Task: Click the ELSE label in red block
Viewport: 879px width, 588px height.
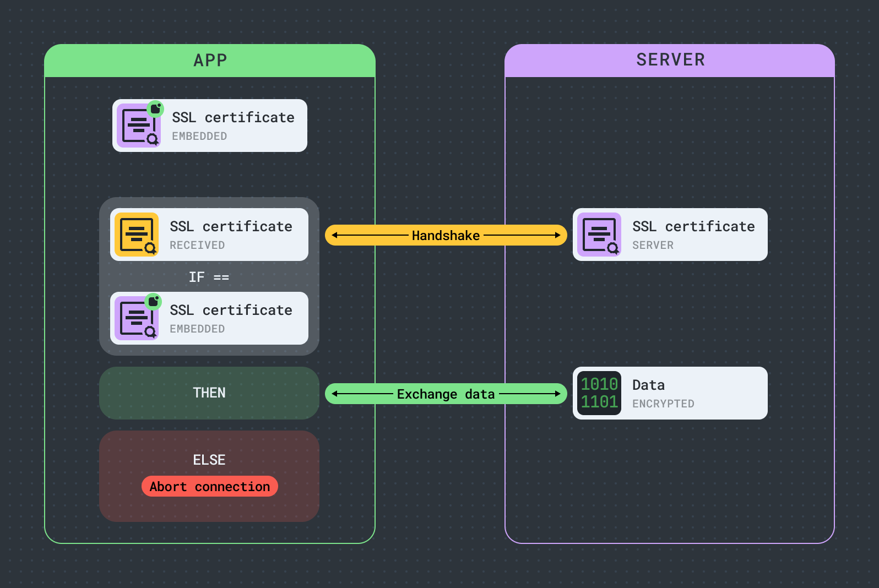Action: pos(209,460)
